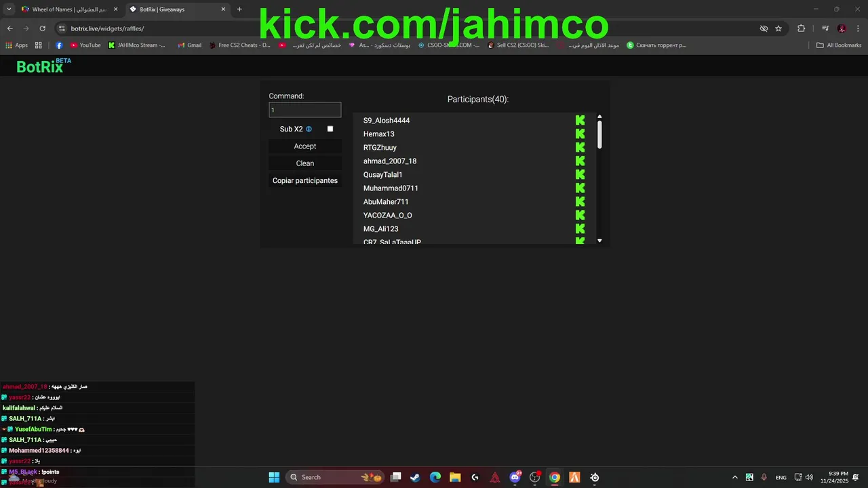868x488 pixels.
Task: Open the tab search dropdown chevron
Action: 9,9
